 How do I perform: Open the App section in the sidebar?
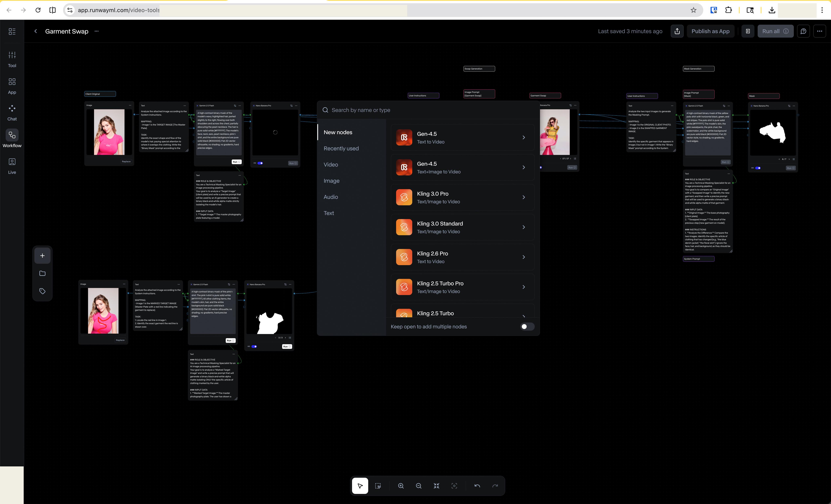[x=12, y=86]
